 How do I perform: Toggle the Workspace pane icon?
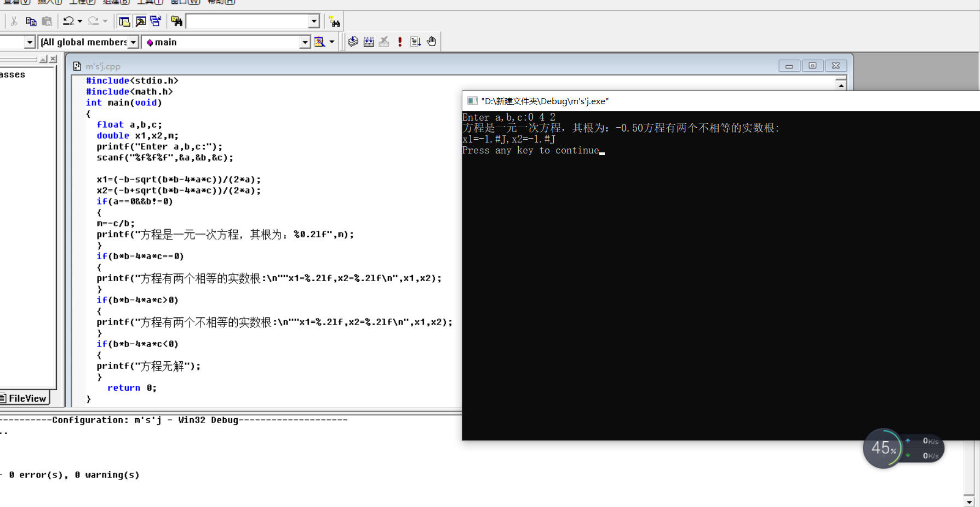click(x=124, y=21)
